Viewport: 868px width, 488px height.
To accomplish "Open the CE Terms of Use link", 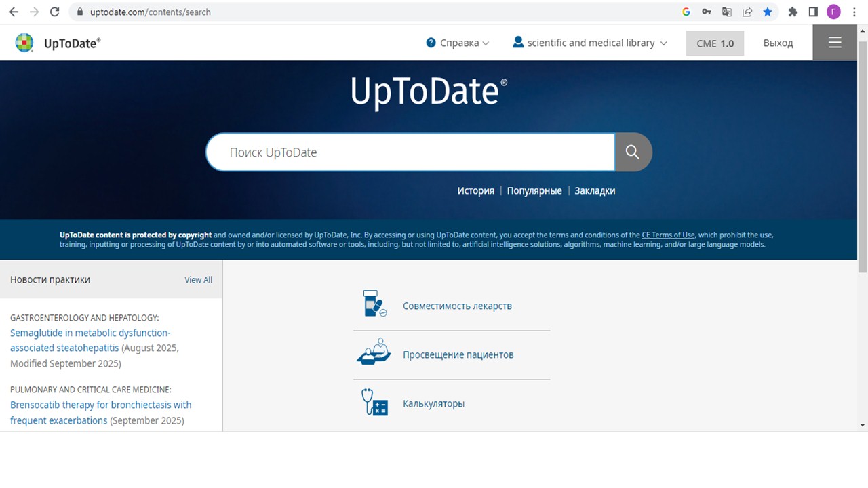I will coord(668,235).
